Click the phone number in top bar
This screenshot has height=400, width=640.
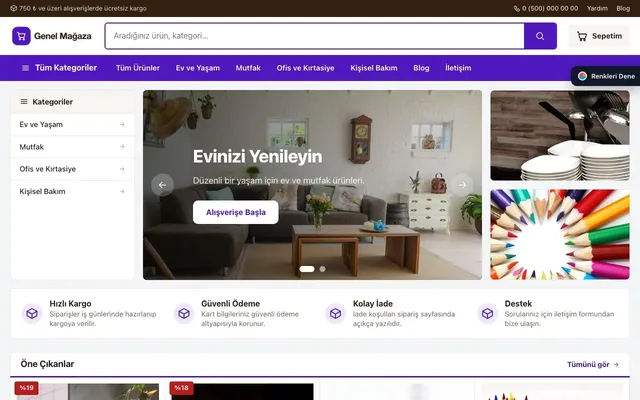[x=546, y=8]
